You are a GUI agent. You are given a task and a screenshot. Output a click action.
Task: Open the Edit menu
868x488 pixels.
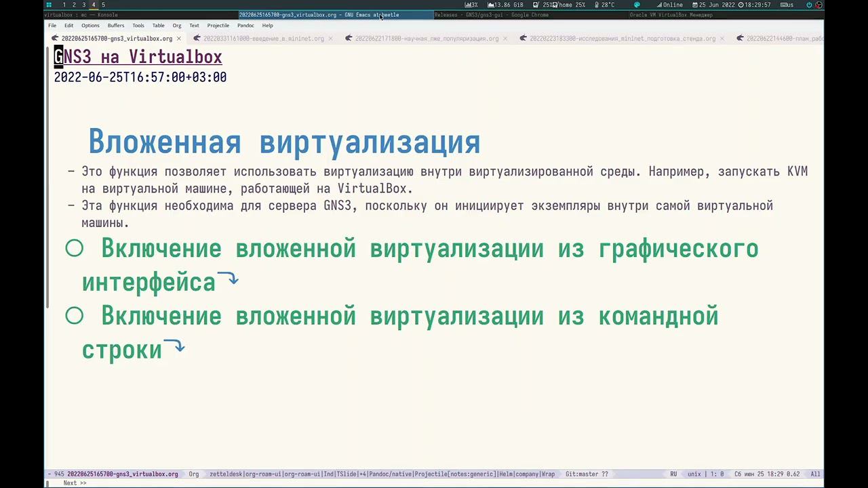[x=69, y=26]
